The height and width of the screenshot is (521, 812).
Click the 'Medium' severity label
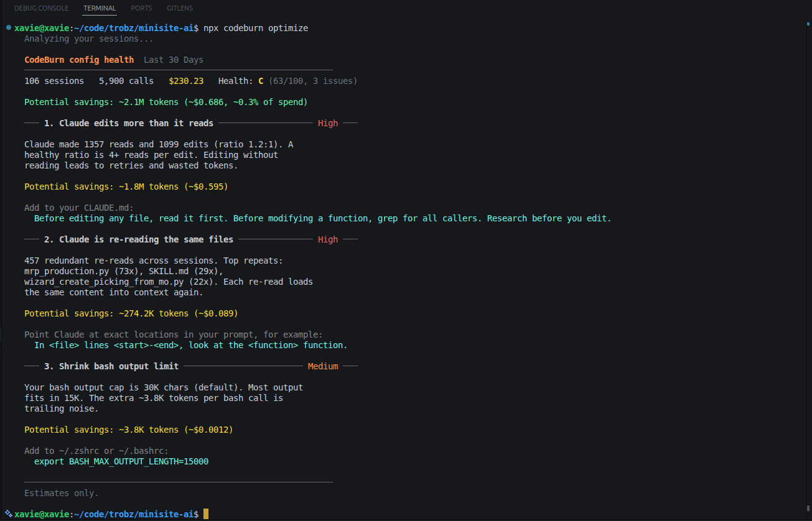(323, 366)
